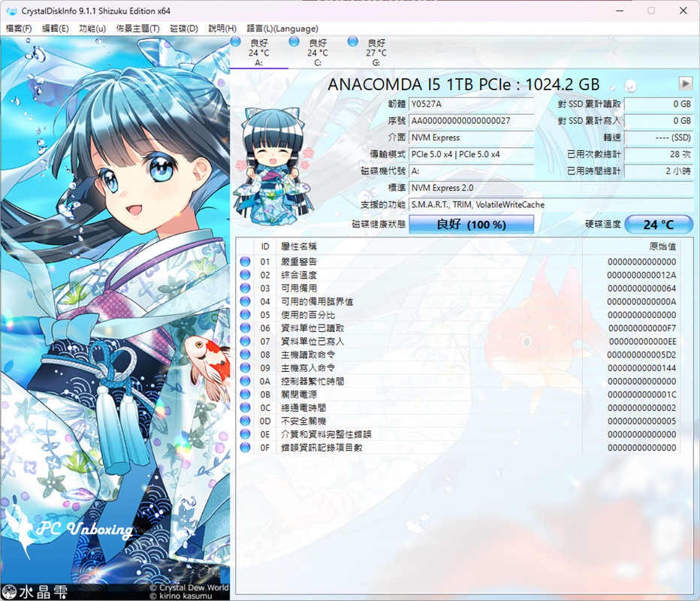Open the 佈景主題(T) menu
This screenshot has width=700, height=601.
coord(138,29)
